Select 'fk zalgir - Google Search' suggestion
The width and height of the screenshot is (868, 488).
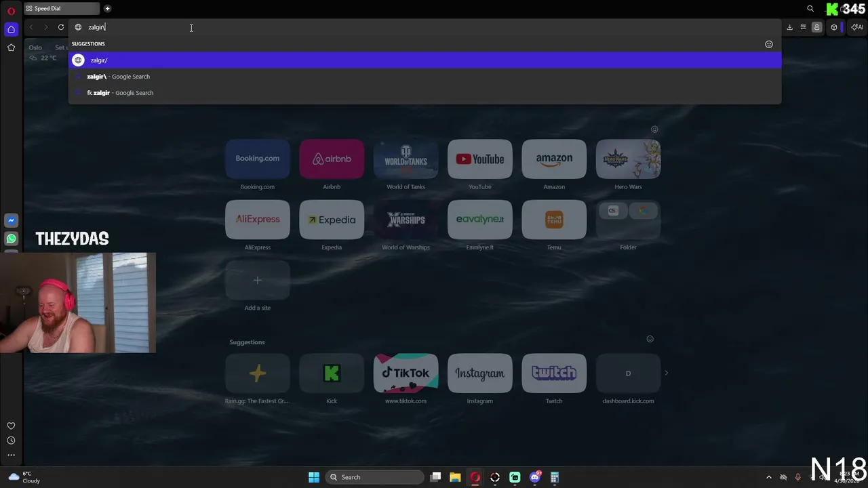point(425,93)
